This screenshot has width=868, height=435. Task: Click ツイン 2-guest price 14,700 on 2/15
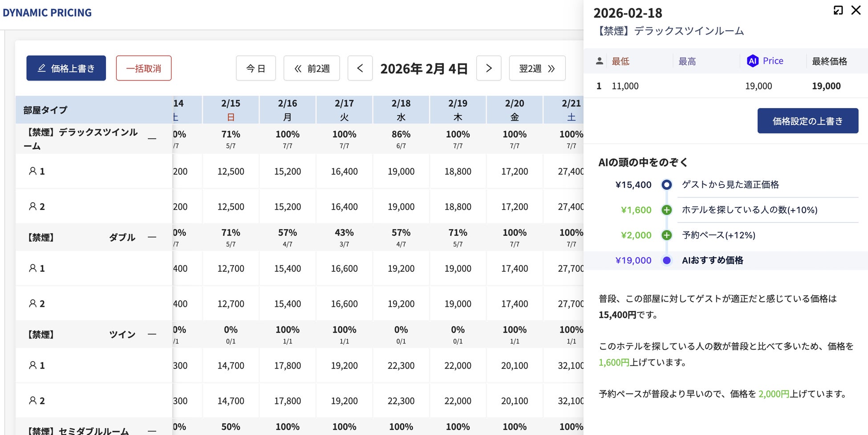[231, 401]
